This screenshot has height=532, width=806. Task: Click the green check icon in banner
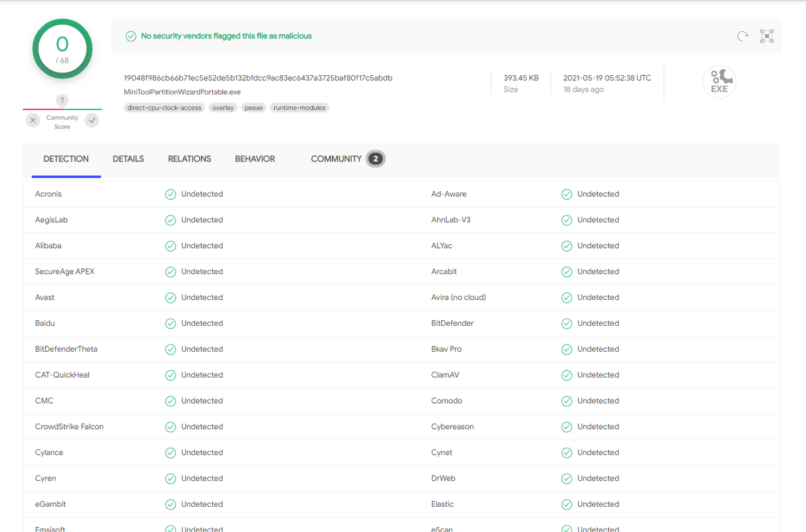click(x=131, y=36)
